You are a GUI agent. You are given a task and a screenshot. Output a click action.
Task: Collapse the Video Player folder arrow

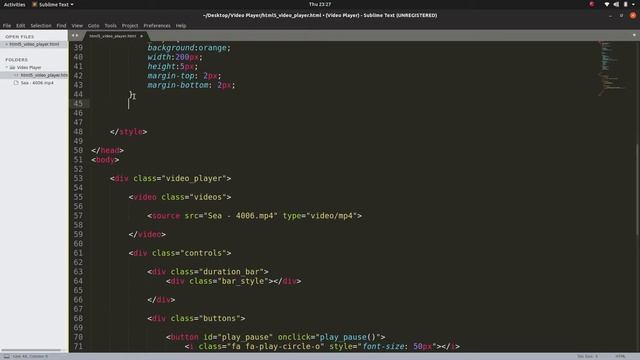[x=7, y=67]
